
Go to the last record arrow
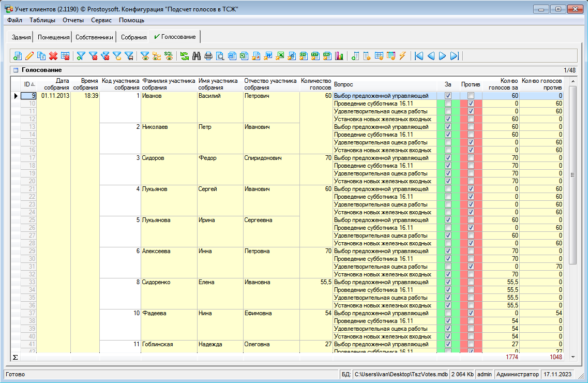pyautogui.click(x=455, y=56)
